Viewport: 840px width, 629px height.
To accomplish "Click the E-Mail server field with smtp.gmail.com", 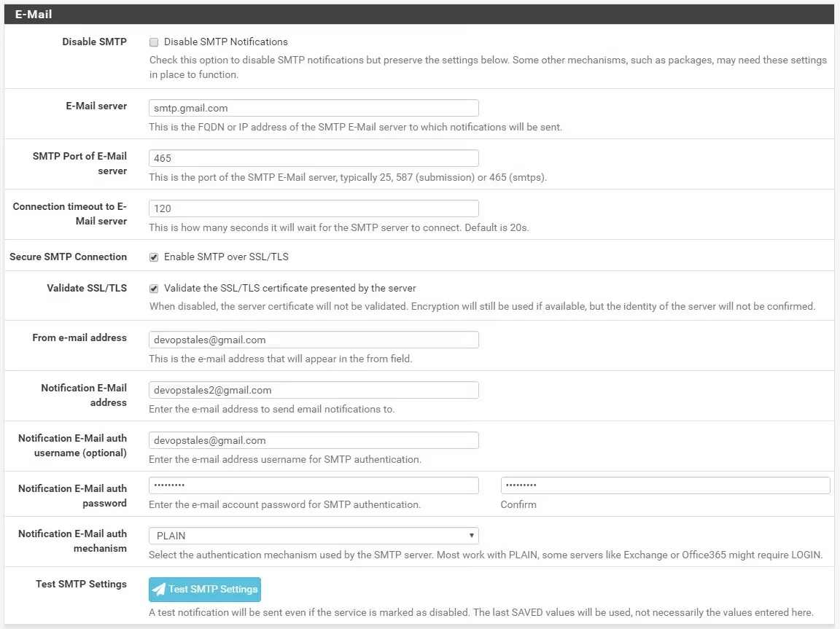I will (x=313, y=108).
